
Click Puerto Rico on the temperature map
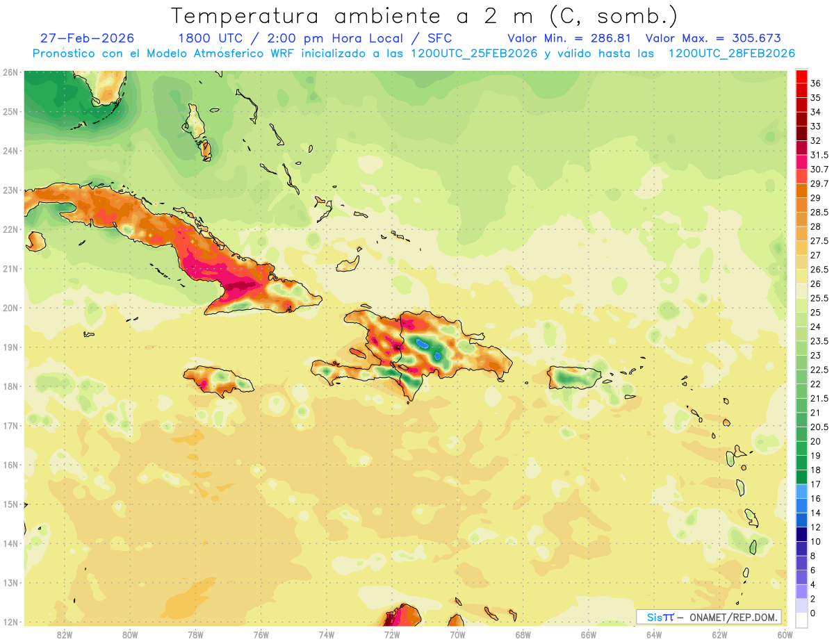[x=574, y=377]
